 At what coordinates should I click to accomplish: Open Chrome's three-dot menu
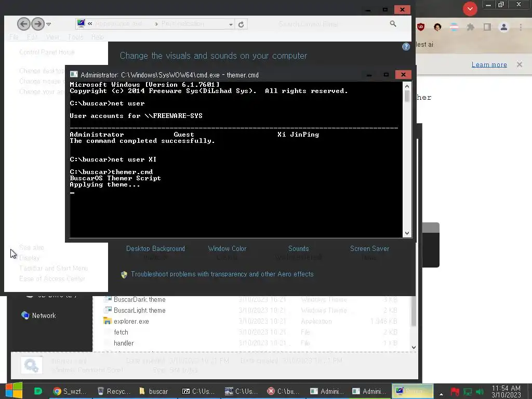(x=521, y=27)
